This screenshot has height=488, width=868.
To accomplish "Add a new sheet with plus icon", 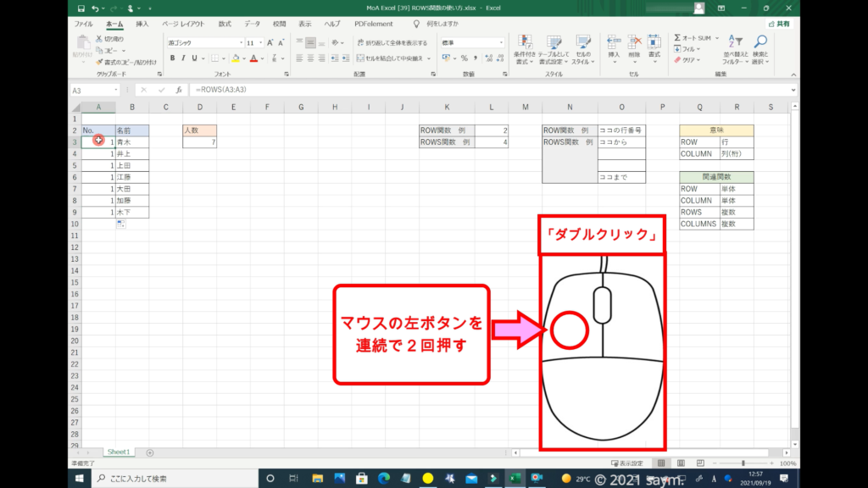I will pos(150,452).
